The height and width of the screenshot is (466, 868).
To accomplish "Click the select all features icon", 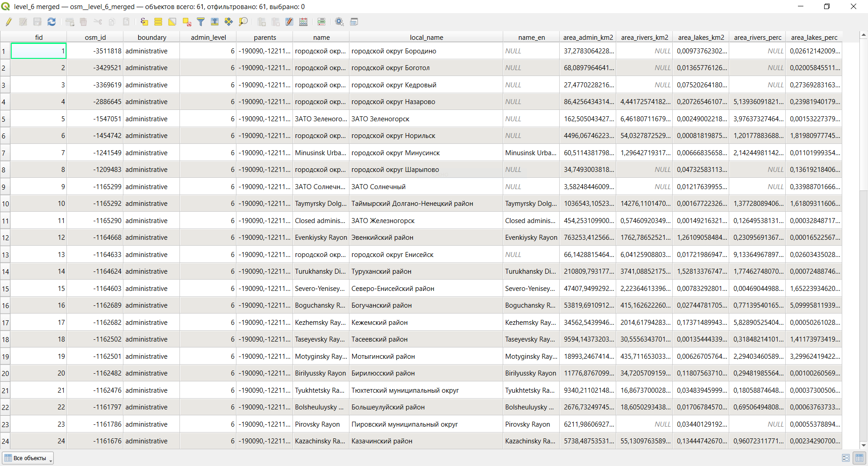I will [x=158, y=22].
